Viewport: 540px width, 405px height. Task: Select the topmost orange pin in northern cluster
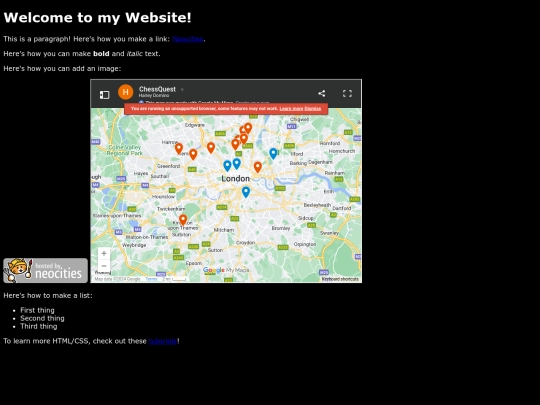pos(248,128)
